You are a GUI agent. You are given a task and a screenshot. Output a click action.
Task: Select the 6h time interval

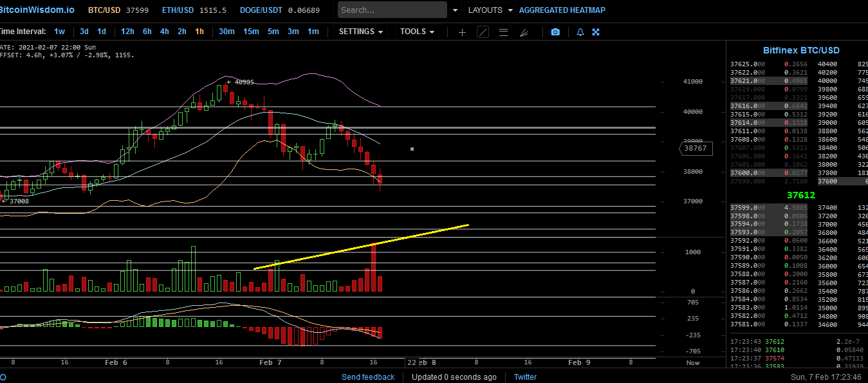point(147,32)
